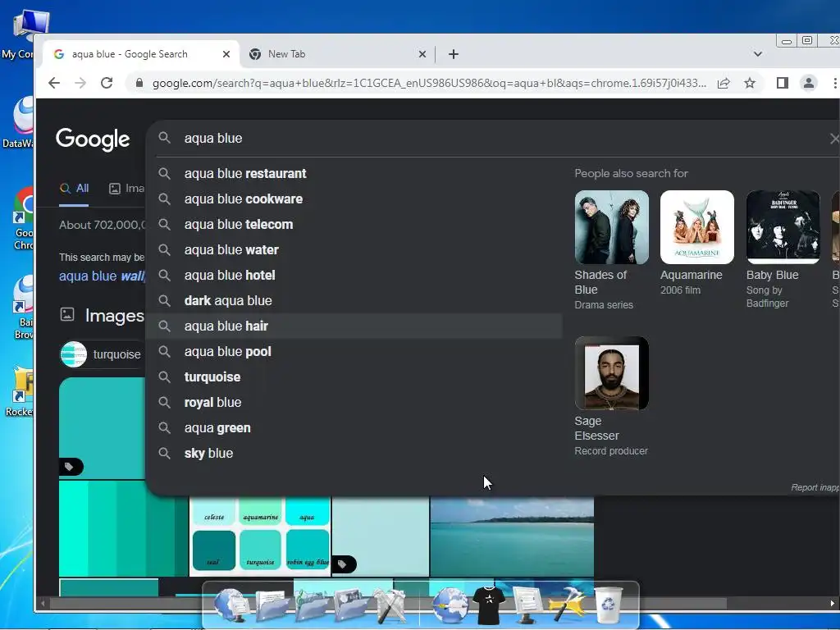Click the horizontal scrollbar right arrow
Screen dimensions: 840x630
coord(833,603)
